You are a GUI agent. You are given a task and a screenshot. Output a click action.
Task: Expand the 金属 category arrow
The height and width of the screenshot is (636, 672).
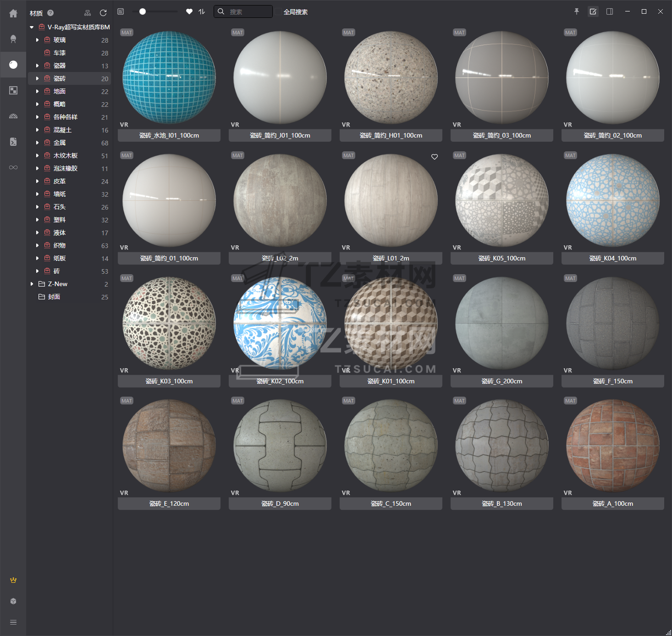[x=37, y=143]
